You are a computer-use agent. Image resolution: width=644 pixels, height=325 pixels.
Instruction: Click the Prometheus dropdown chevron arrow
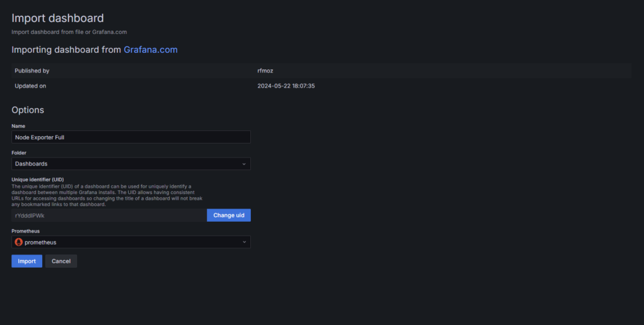(244, 242)
